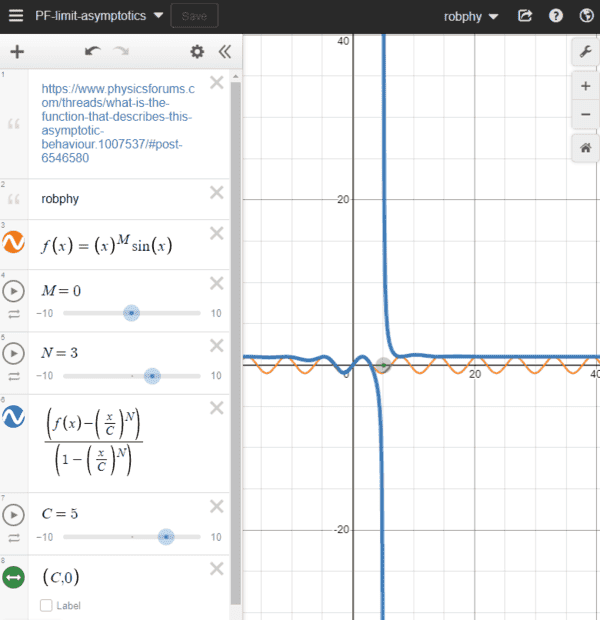
Task: Delete the robphy note row
Action: pos(217,193)
